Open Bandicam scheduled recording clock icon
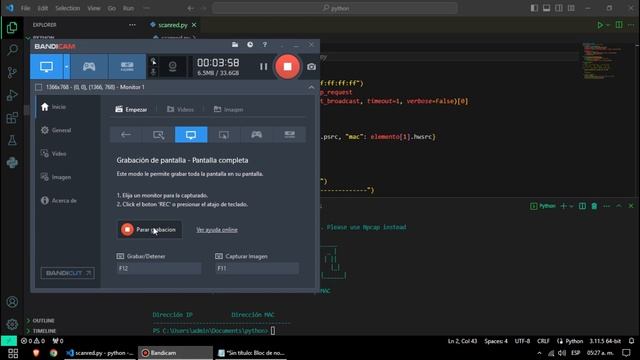640x360 pixels. tap(250, 44)
